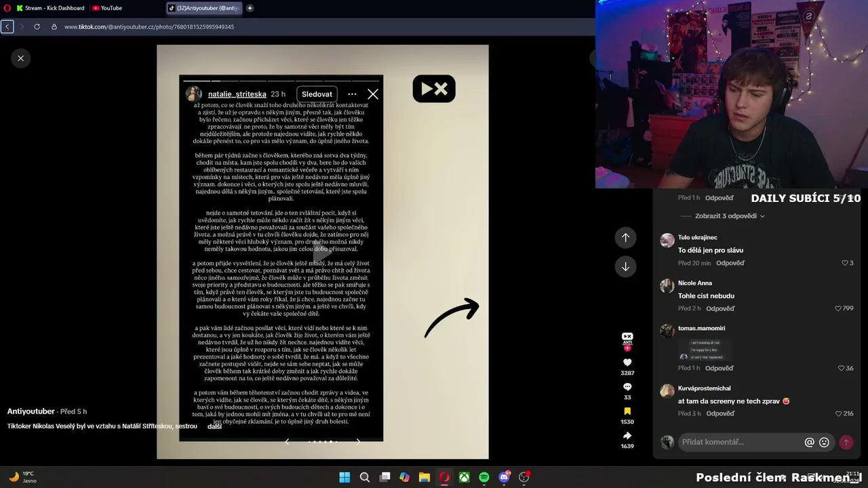Screen dimensions: 868x488
Task: Click the address bar URL
Action: pyautogui.click(x=149, y=26)
